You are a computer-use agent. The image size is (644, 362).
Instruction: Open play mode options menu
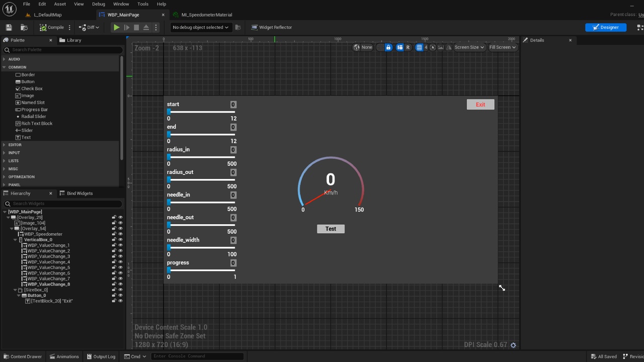155,27
